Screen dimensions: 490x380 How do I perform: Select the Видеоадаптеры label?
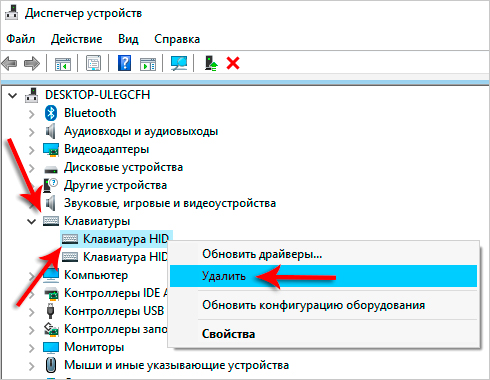point(106,149)
